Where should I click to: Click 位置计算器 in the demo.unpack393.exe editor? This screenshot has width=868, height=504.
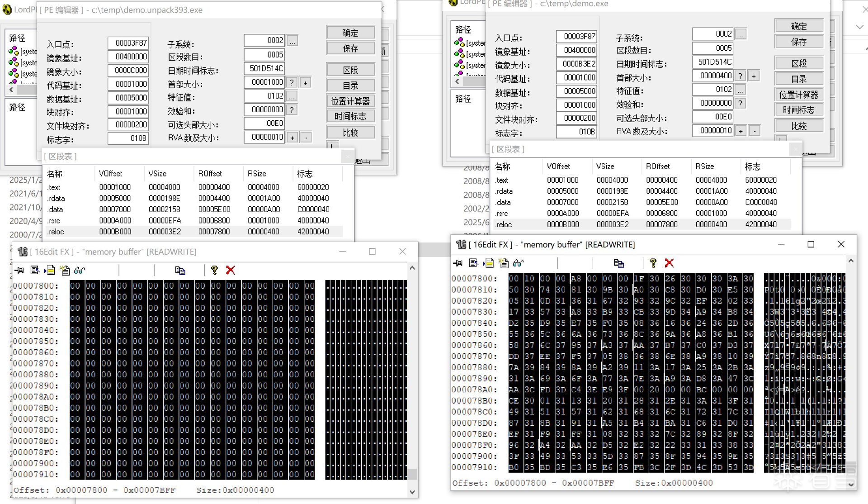coord(350,101)
